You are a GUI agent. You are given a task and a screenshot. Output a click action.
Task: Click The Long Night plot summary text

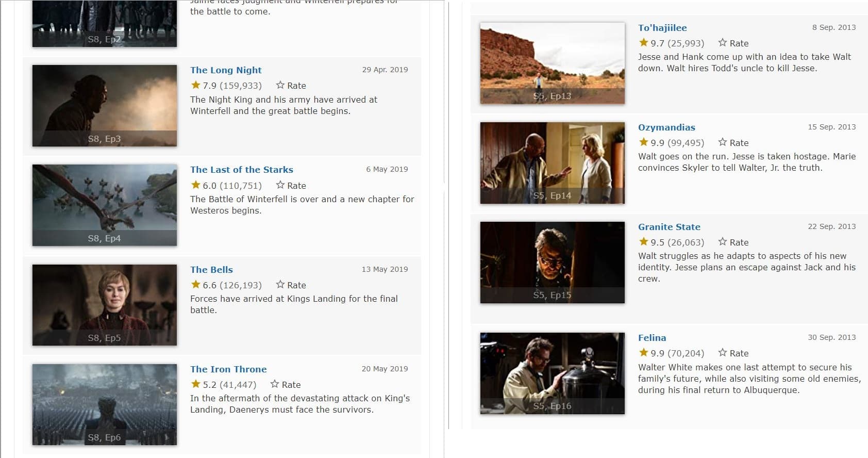(x=283, y=105)
